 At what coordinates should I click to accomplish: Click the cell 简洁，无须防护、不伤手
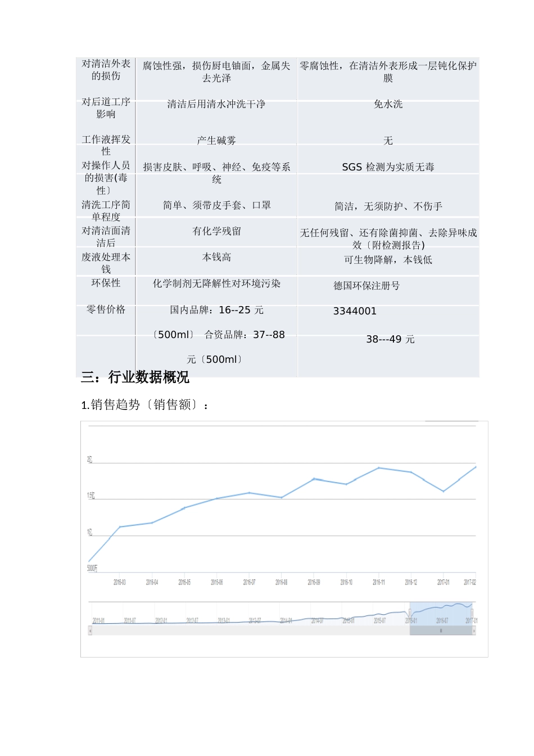pos(388,206)
